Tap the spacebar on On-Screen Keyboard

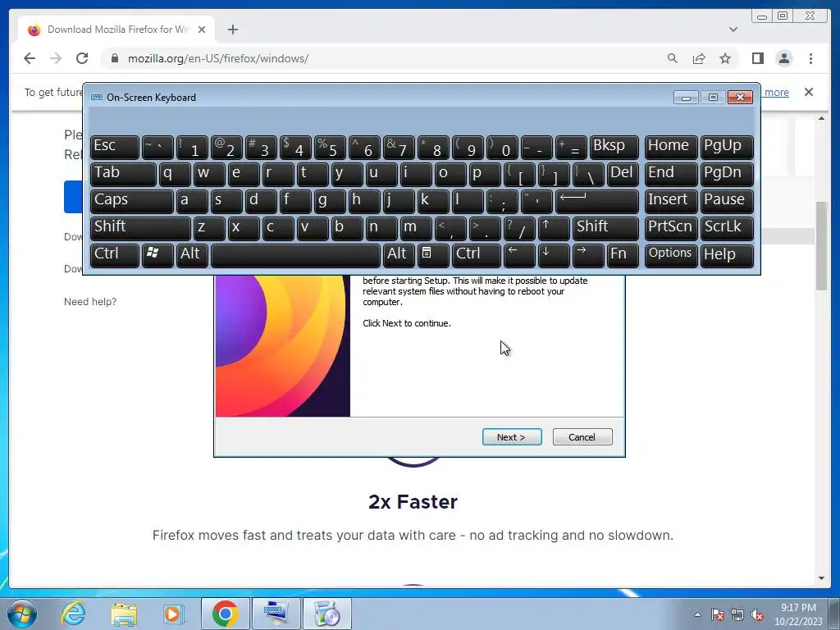coord(295,254)
